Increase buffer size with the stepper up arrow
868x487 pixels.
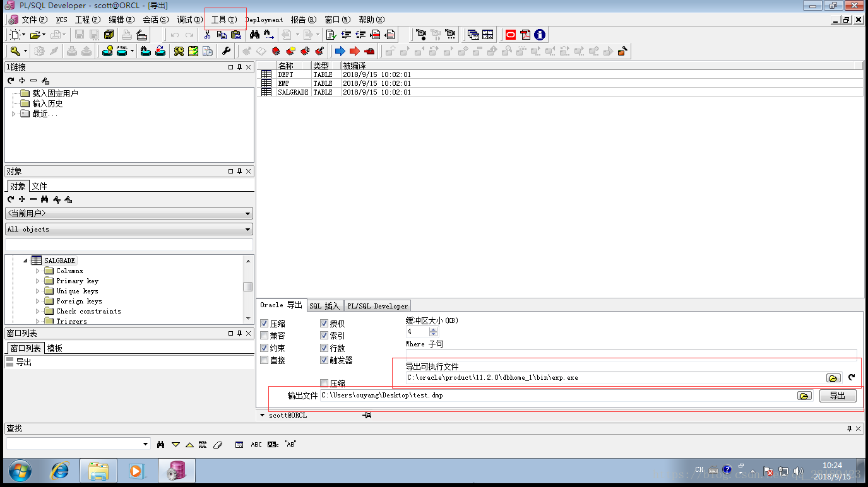(434, 328)
